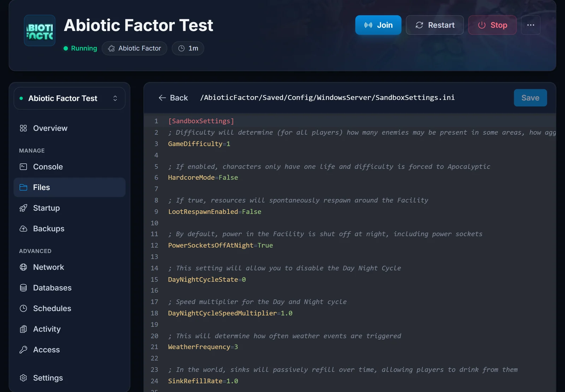The height and width of the screenshot is (392, 565).
Task: Click the Settings gear icon
Action: click(23, 378)
